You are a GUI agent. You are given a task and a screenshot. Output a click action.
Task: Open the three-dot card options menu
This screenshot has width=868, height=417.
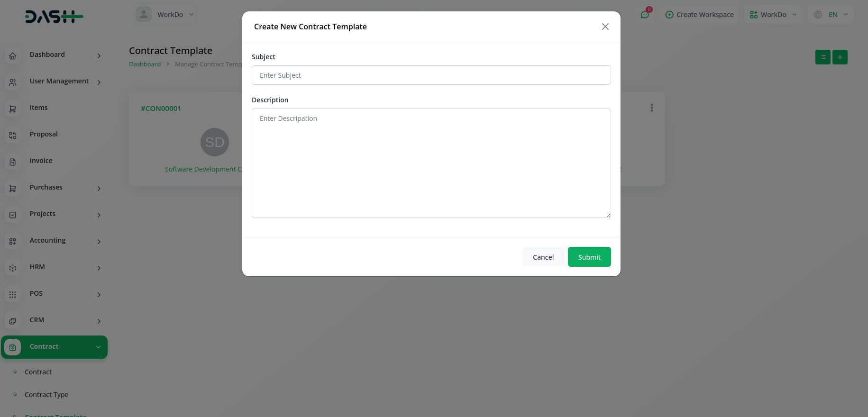pyautogui.click(x=652, y=108)
